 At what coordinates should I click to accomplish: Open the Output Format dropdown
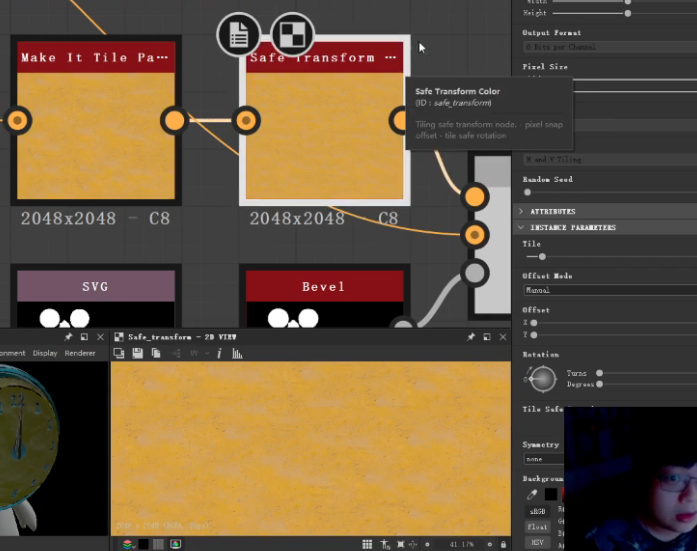(x=610, y=47)
